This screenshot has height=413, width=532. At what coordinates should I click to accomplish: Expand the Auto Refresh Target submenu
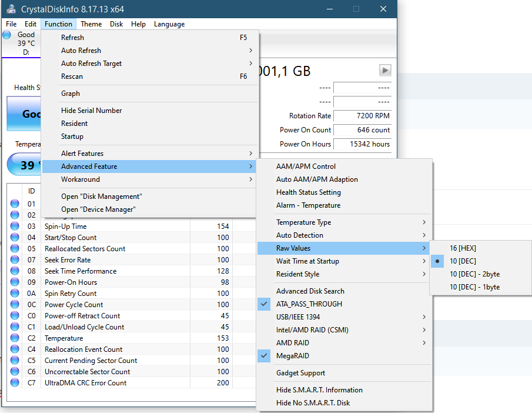coord(150,63)
